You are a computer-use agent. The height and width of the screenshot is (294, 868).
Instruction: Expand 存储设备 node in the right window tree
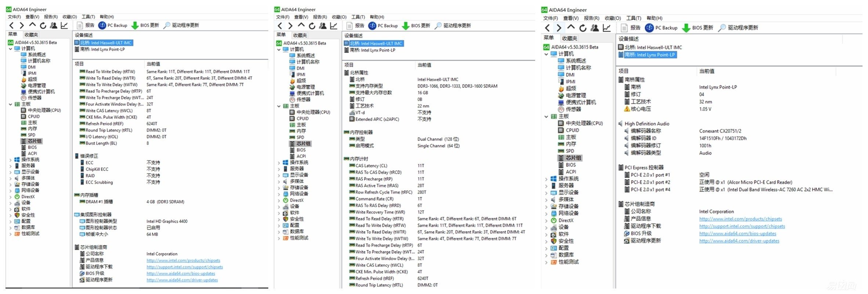pos(546,207)
